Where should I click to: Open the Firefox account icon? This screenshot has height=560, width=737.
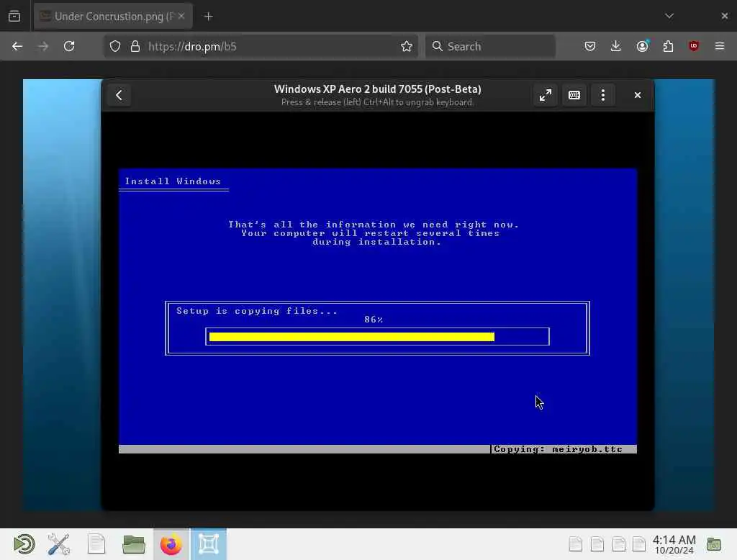coord(642,46)
